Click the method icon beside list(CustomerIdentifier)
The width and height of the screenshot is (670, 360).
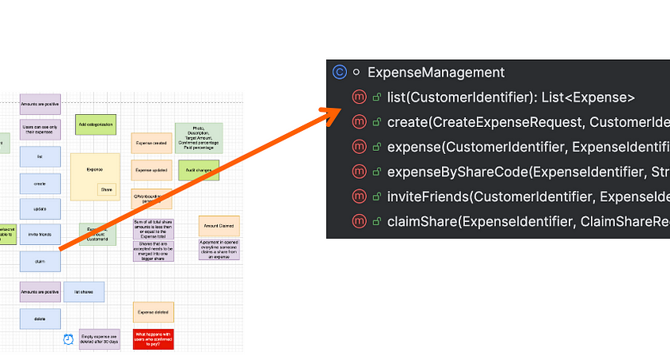point(359,97)
